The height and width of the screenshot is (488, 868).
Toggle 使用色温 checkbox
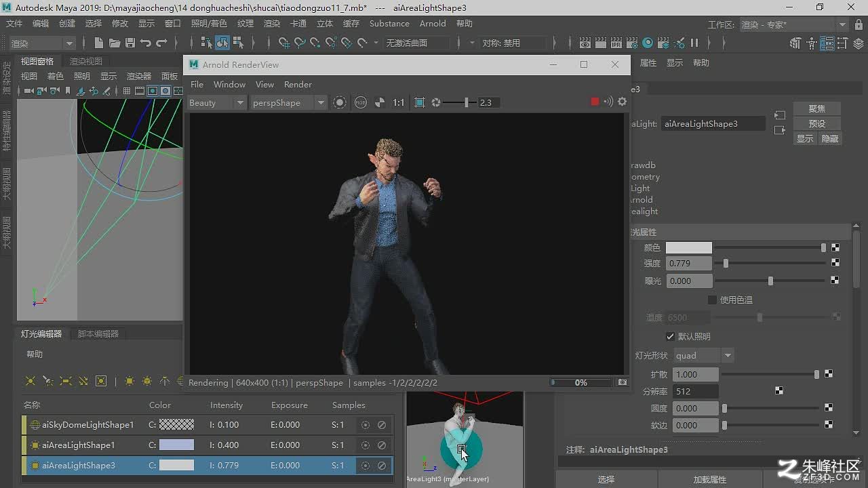pos(712,300)
